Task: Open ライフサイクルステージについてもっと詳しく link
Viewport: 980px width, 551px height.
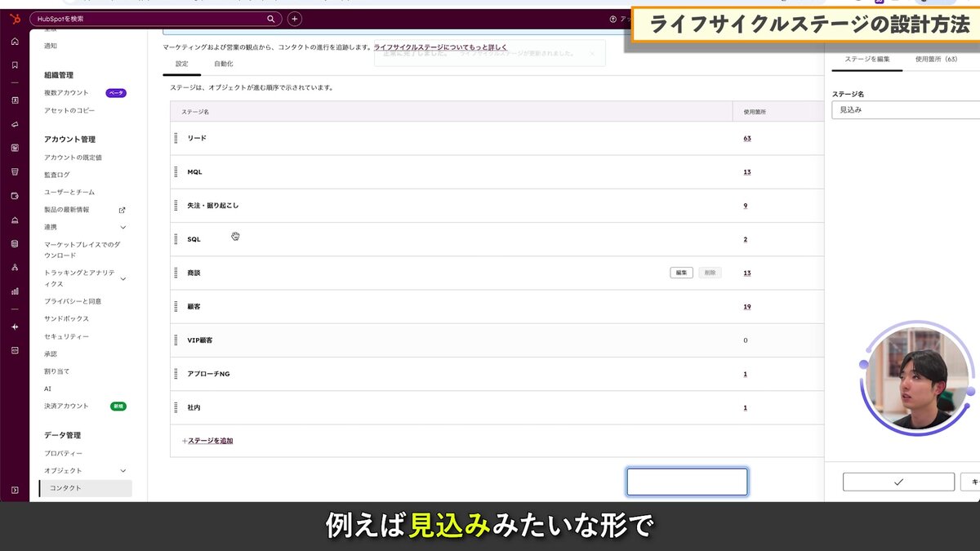Action: (440, 48)
